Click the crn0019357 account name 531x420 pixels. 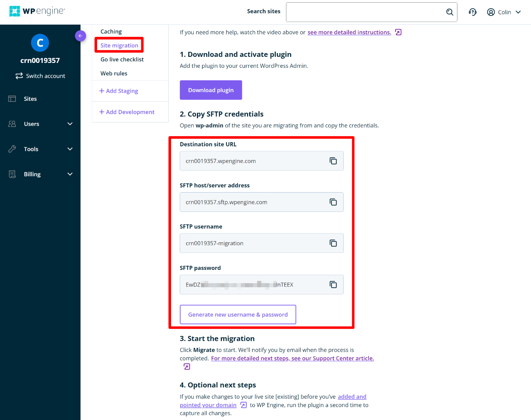click(40, 60)
